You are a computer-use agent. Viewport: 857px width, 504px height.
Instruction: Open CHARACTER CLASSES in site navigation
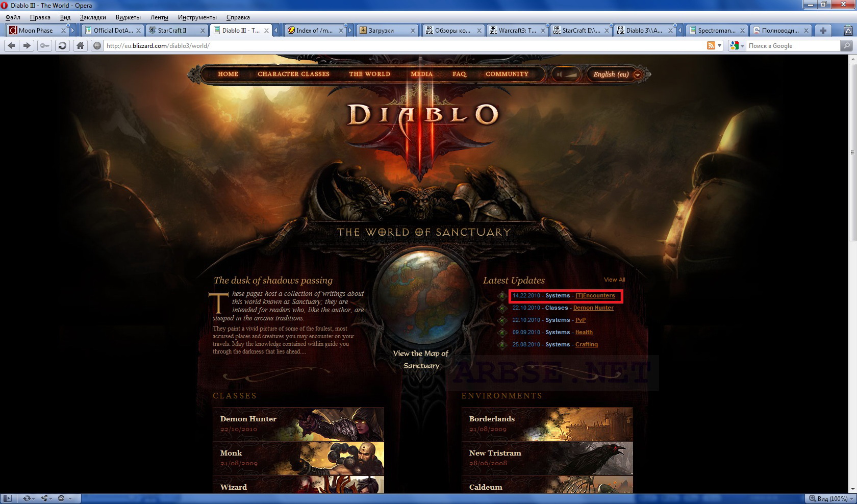coord(293,74)
